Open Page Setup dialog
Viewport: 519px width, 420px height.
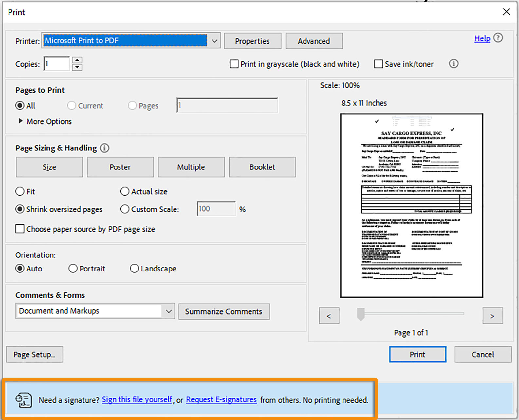pos(34,355)
